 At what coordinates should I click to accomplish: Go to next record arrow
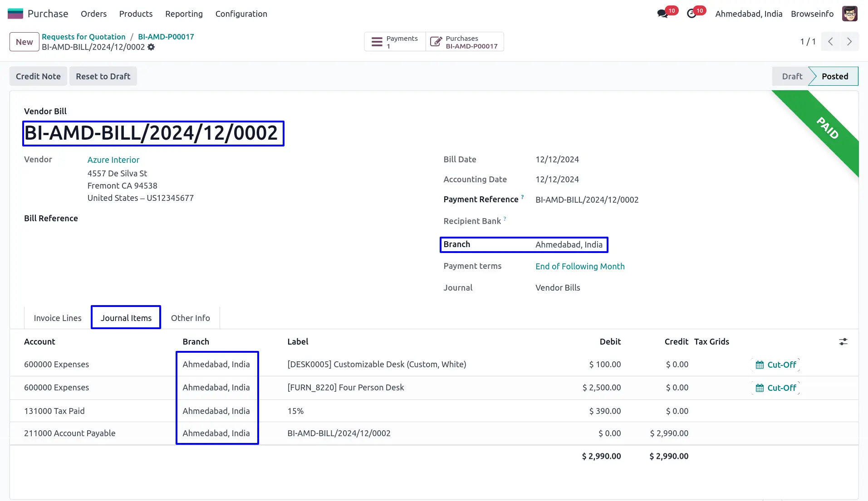click(849, 42)
